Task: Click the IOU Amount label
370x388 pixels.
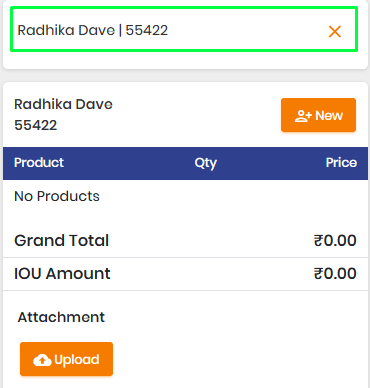Action: [x=62, y=274]
